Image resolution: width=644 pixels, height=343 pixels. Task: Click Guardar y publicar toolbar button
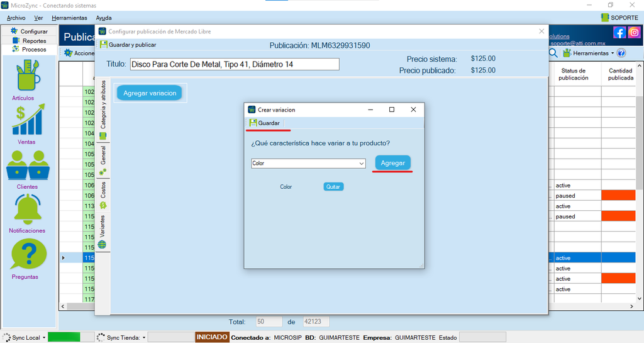pyautogui.click(x=128, y=45)
